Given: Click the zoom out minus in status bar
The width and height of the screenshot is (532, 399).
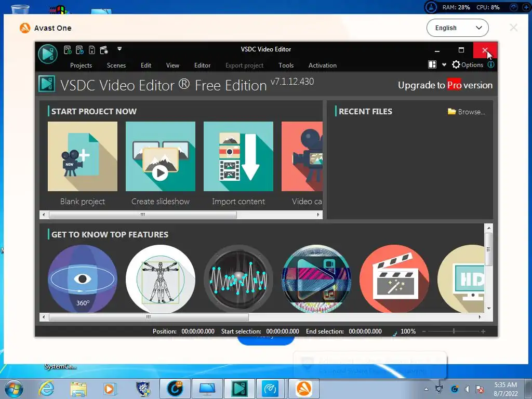Looking at the screenshot, I should pyautogui.click(x=424, y=331).
